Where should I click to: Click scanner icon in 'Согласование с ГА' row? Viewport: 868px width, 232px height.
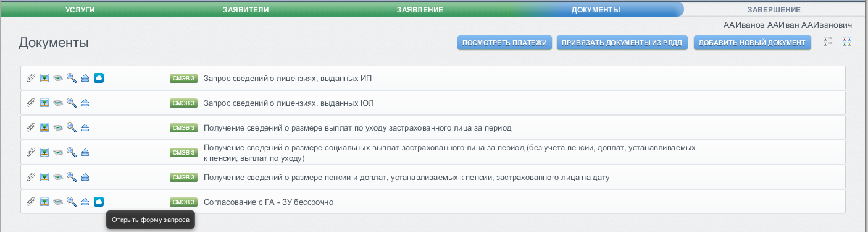click(x=58, y=202)
